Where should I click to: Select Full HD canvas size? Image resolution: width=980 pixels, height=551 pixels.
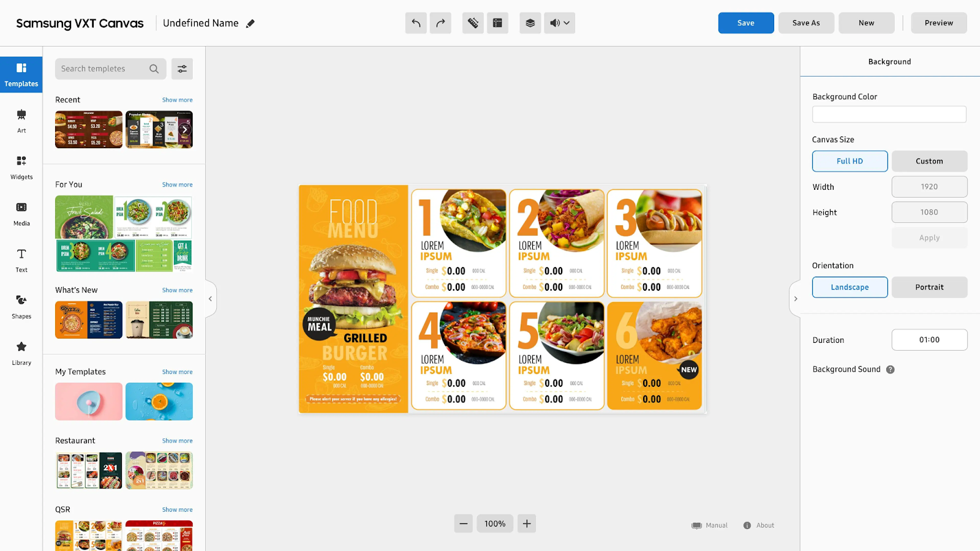pyautogui.click(x=850, y=162)
